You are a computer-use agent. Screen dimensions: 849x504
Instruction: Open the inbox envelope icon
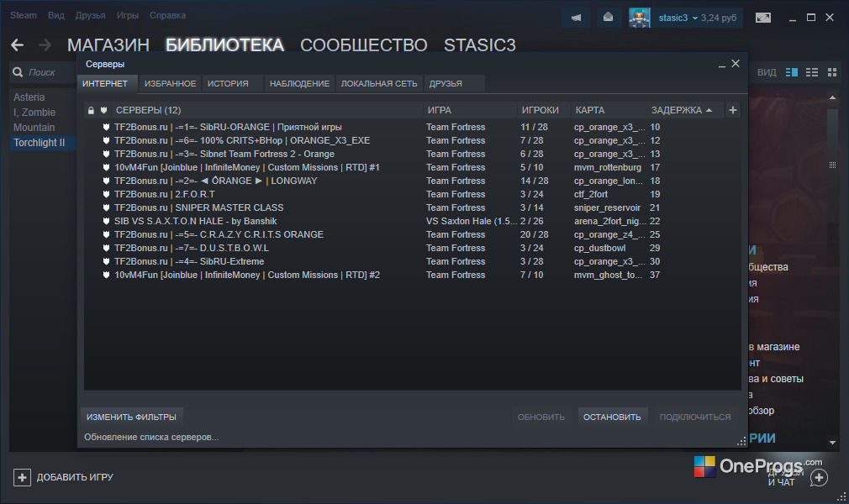click(608, 18)
